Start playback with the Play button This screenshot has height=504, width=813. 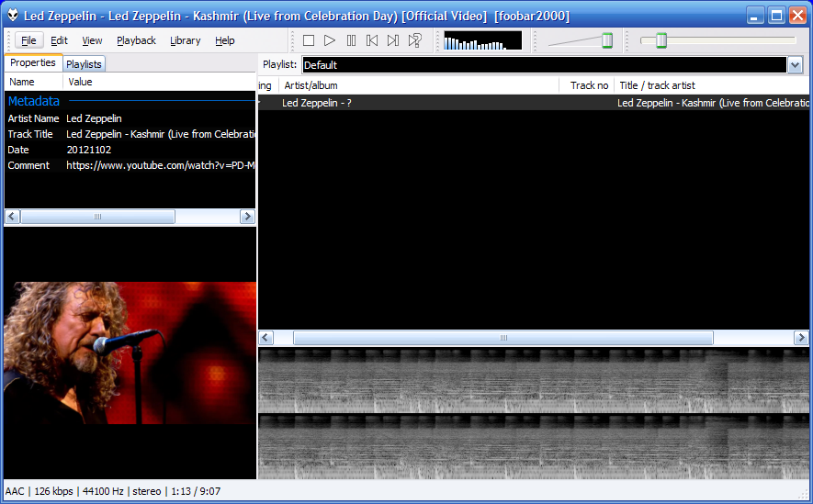click(x=329, y=40)
